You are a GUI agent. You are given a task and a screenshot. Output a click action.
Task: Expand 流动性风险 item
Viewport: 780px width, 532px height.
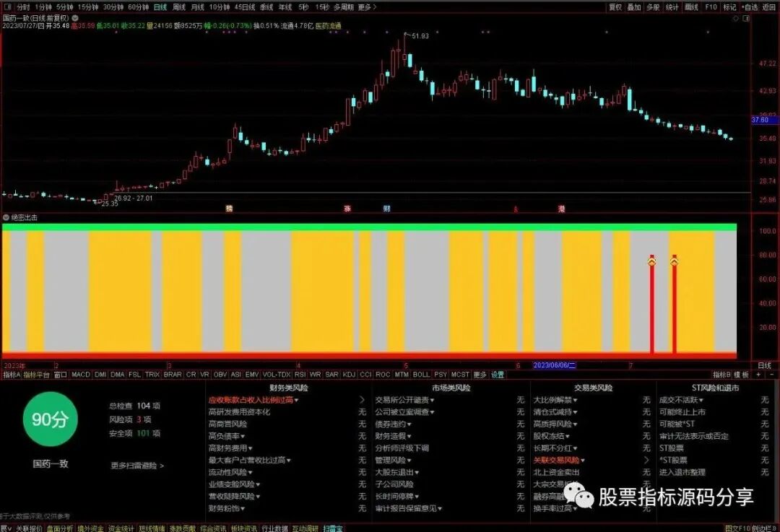pyautogui.click(x=230, y=472)
